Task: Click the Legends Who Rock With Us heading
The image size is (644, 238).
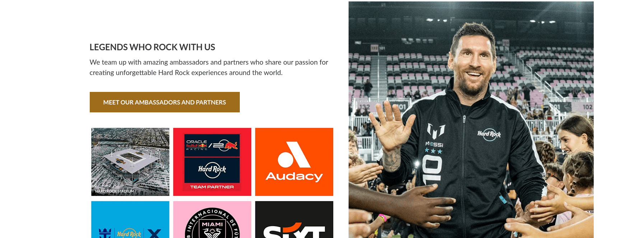Action: click(152, 47)
